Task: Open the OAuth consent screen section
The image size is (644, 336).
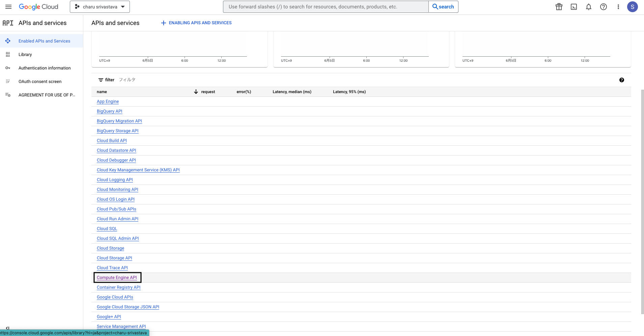Action: (40, 81)
